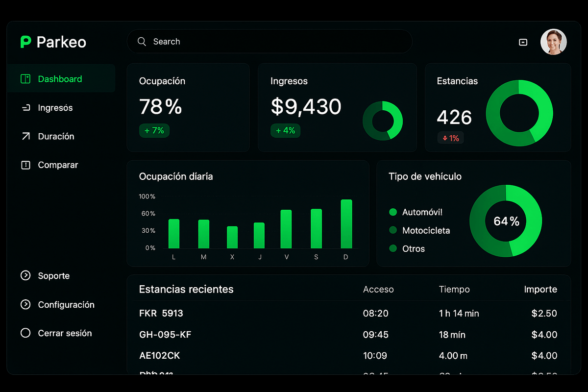The width and height of the screenshot is (588, 392).
Task: Click the +7% badge on the Ocupación card
Action: pyautogui.click(x=154, y=130)
